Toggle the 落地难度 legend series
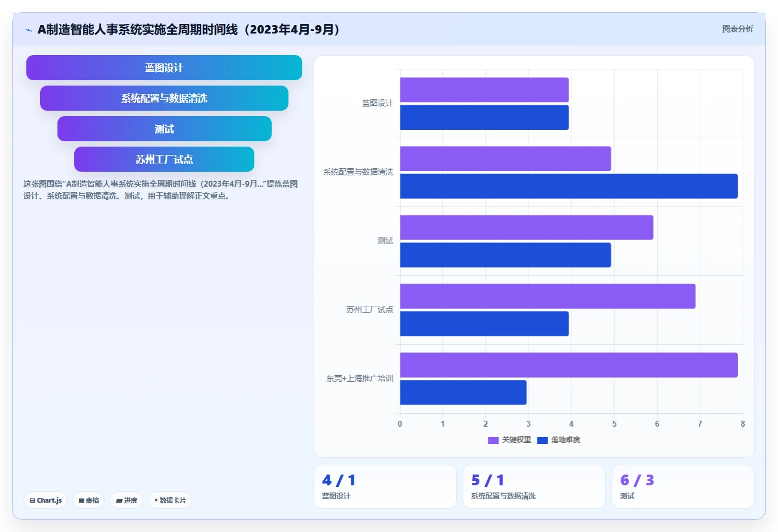The width and height of the screenshot is (778, 532). pyautogui.click(x=558, y=440)
